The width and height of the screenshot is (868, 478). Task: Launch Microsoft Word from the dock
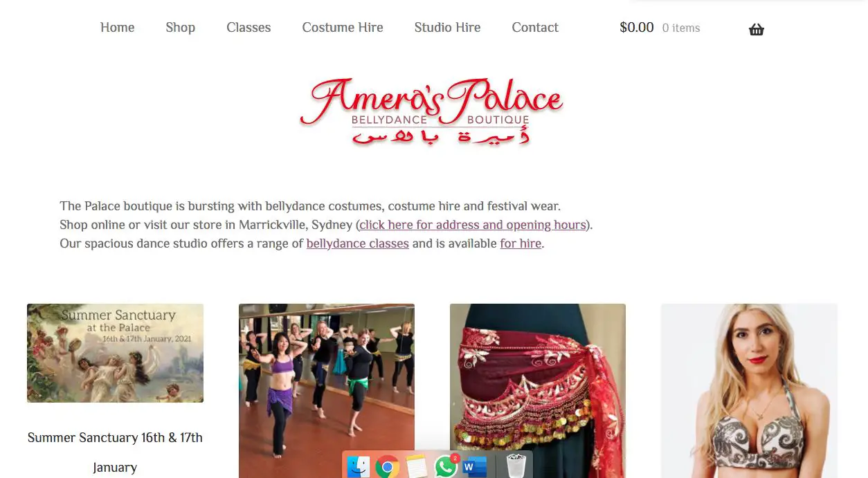[x=475, y=467]
